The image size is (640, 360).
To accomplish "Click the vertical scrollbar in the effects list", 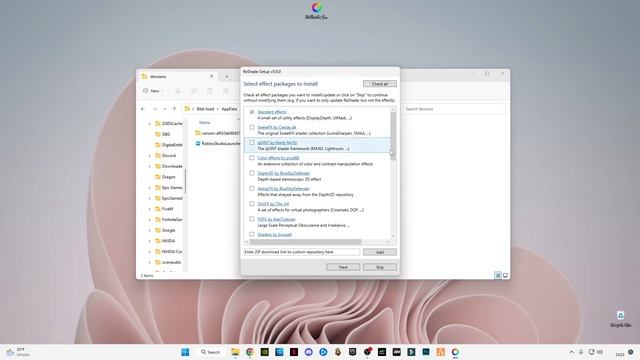I will [393, 136].
